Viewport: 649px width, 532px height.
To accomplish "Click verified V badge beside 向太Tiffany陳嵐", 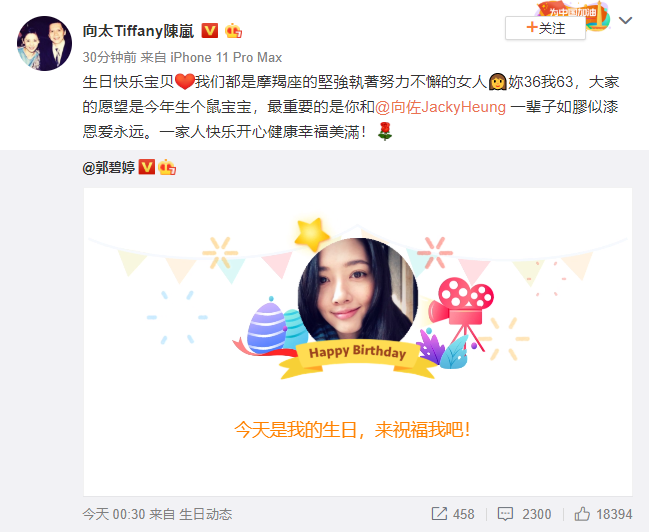I will tap(210, 31).
